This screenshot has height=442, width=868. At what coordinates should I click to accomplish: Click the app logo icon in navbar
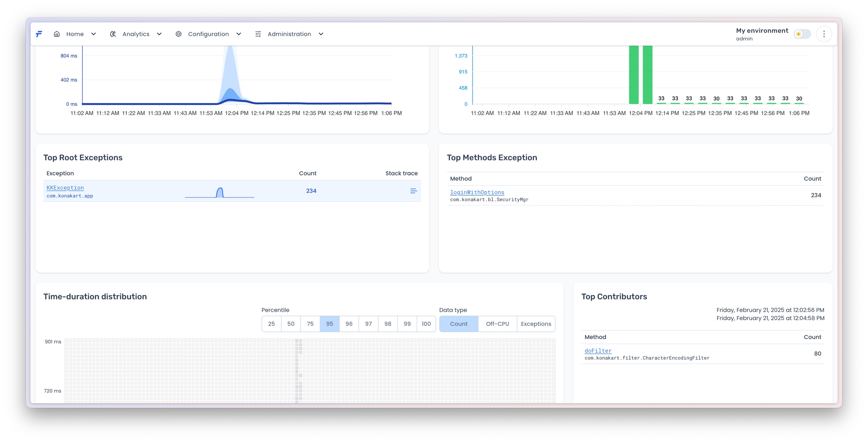coord(39,34)
